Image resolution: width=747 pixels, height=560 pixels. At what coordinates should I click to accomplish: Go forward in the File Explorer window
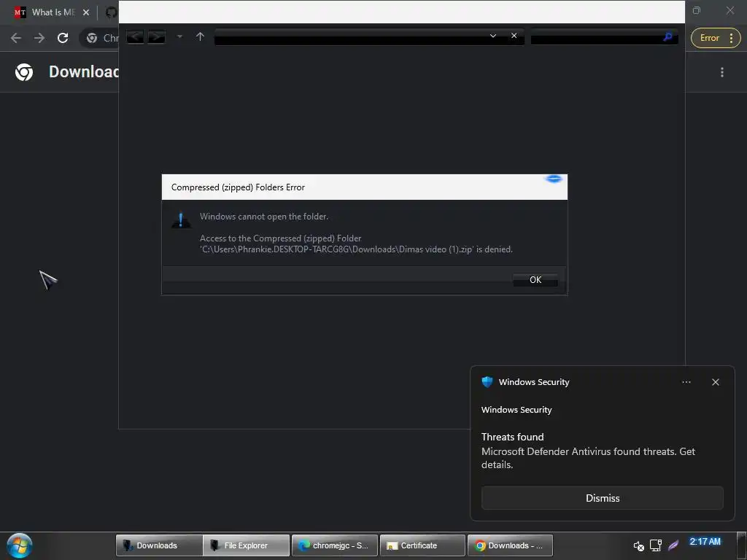pos(156,36)
